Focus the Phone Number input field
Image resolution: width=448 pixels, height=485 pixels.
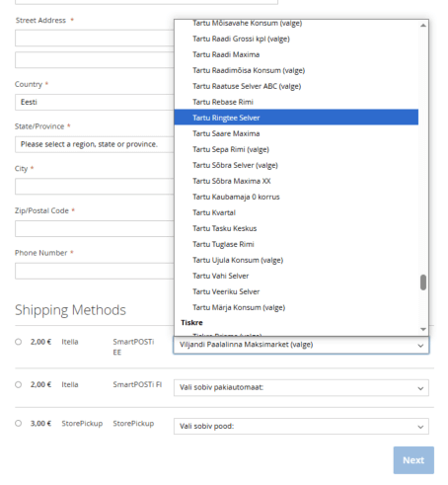(95, 271)
